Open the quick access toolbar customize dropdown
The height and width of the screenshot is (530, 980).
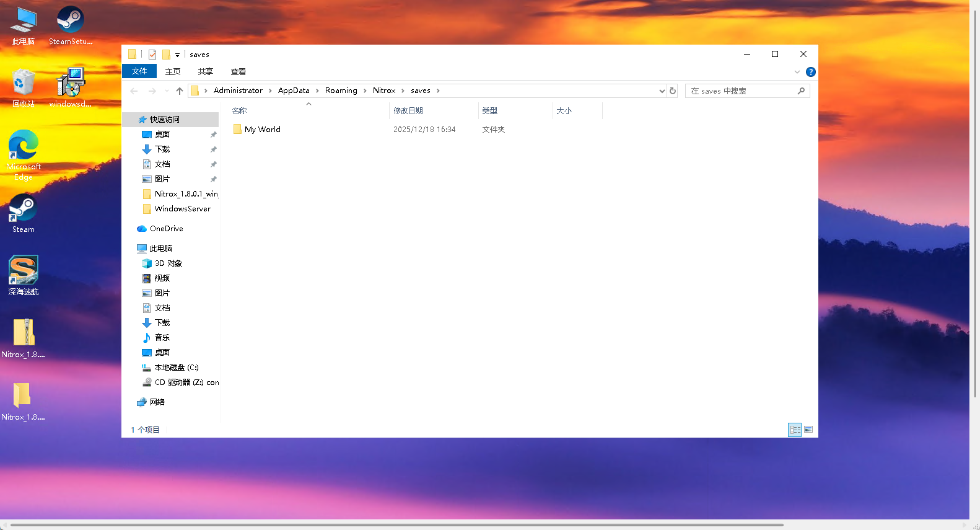(177, 55)
